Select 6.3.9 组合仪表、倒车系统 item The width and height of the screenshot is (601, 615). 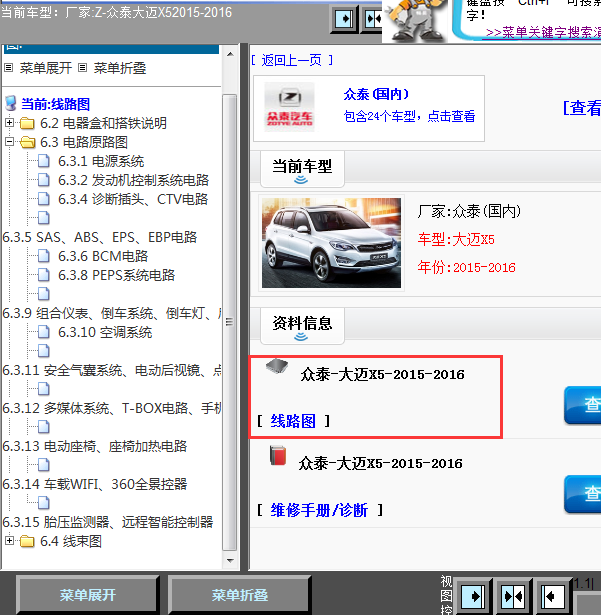(112, 313)
